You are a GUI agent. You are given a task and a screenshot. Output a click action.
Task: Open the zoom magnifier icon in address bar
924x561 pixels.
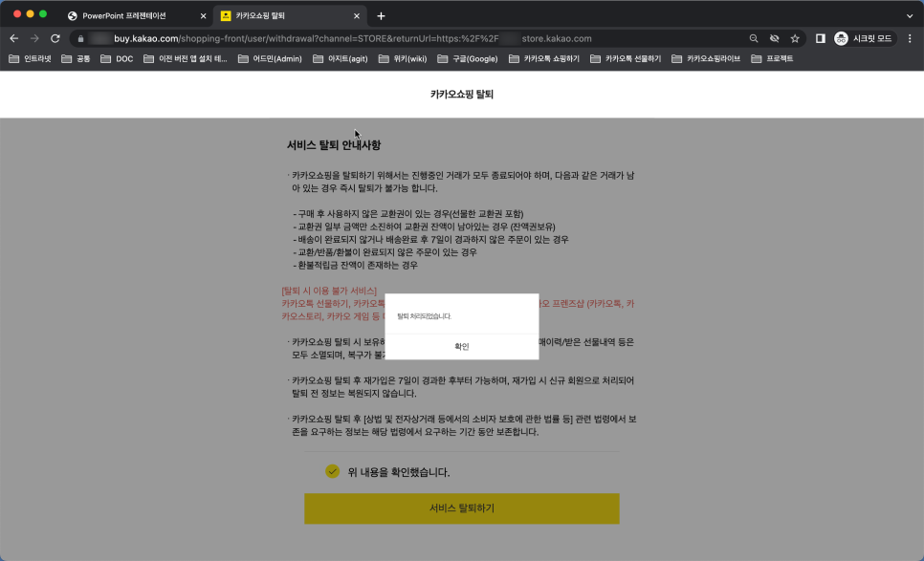tap(754, 38)
